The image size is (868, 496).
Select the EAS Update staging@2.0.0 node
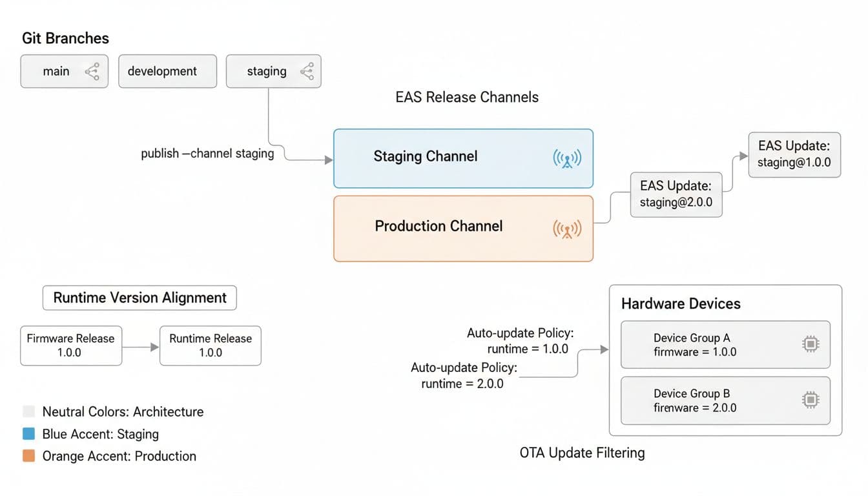(676, 194)
